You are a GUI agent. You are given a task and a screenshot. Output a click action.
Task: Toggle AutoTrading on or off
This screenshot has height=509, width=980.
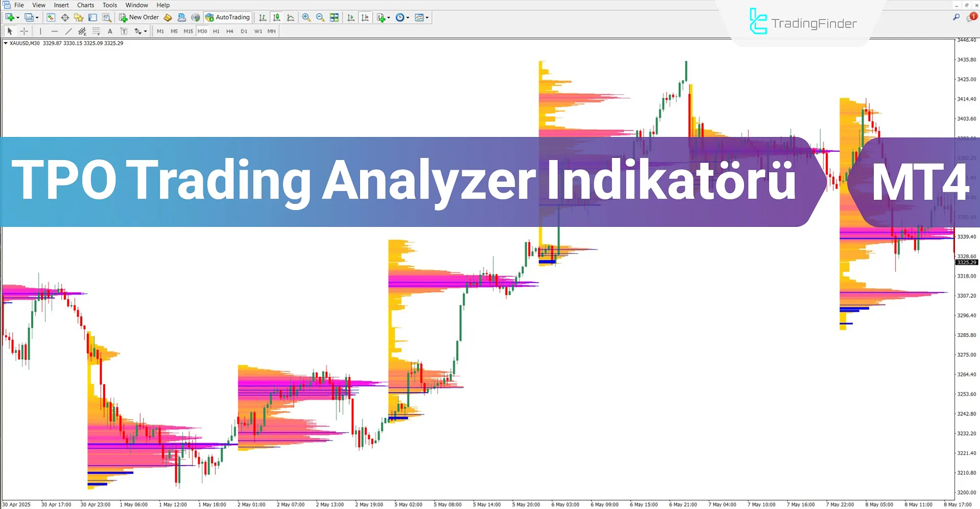[227, 17]
